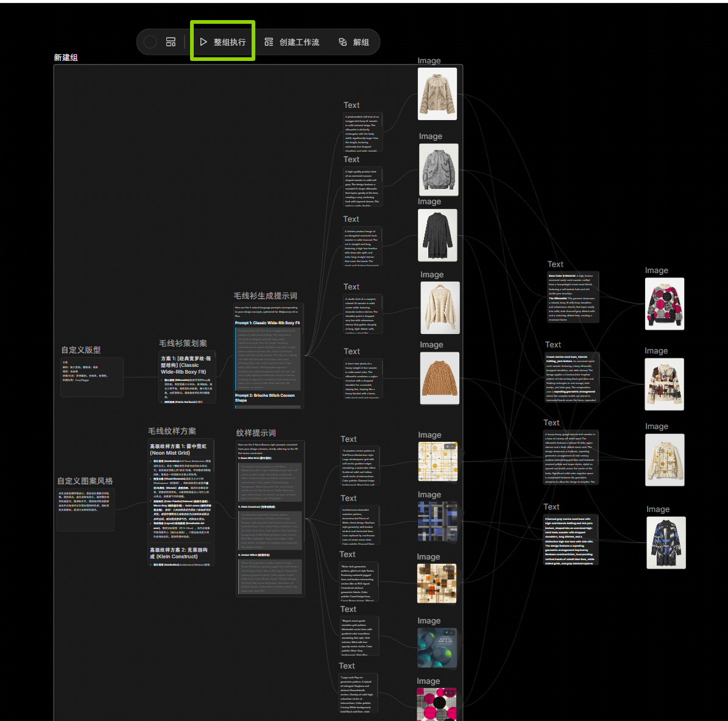Ungroup nodes with the 解组 button
This screenshot has height=721, width=728.
tap(354, 42)
